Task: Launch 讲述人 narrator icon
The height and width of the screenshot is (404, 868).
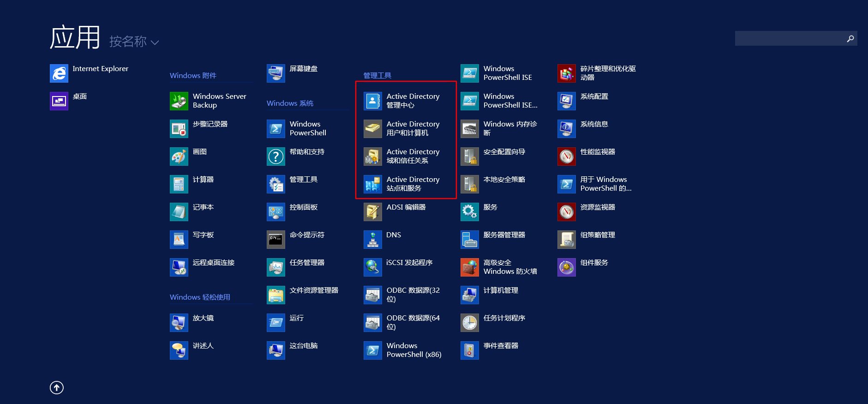Action: [x=179, y=350]
